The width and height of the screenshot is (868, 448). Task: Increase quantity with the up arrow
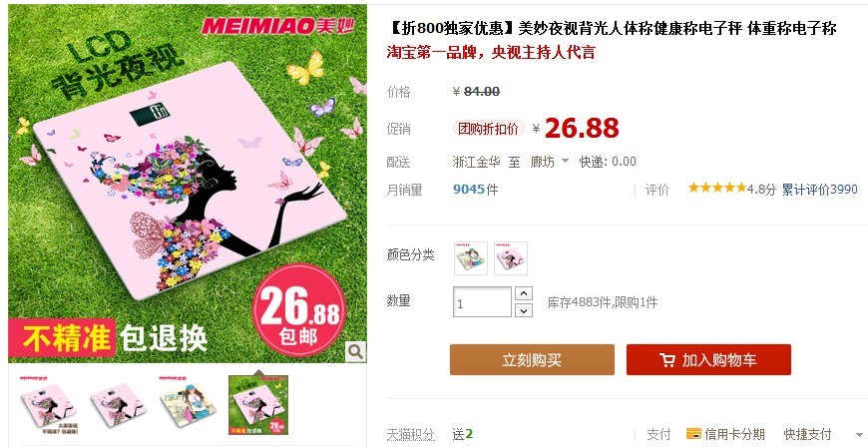click(524, 293)
